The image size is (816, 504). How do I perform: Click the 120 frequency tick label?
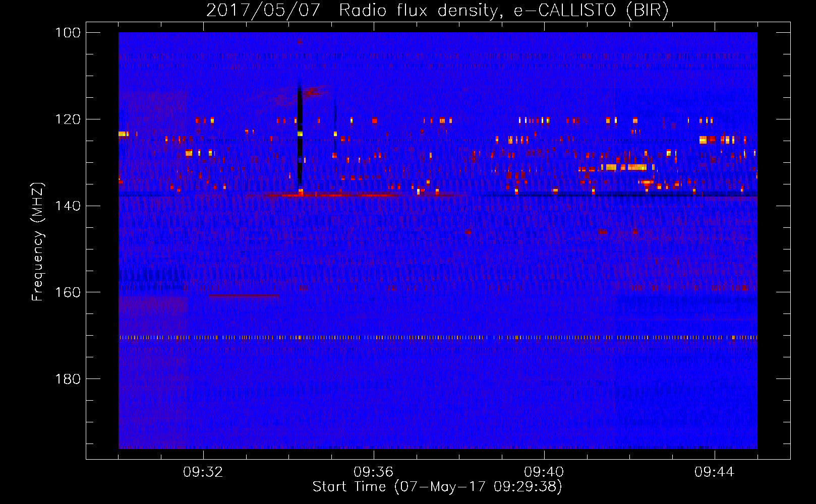click(x=68, y=119)
